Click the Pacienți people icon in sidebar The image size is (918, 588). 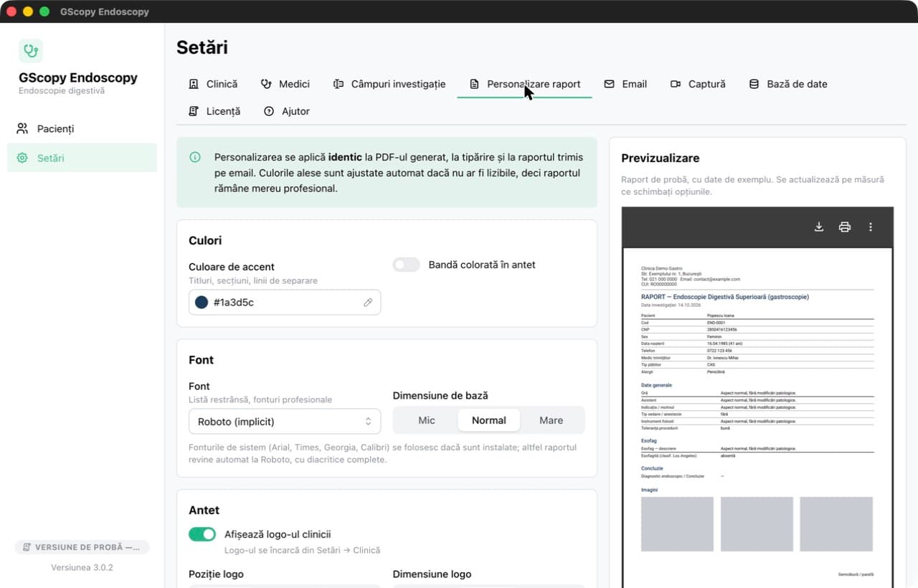pos(22,128)
